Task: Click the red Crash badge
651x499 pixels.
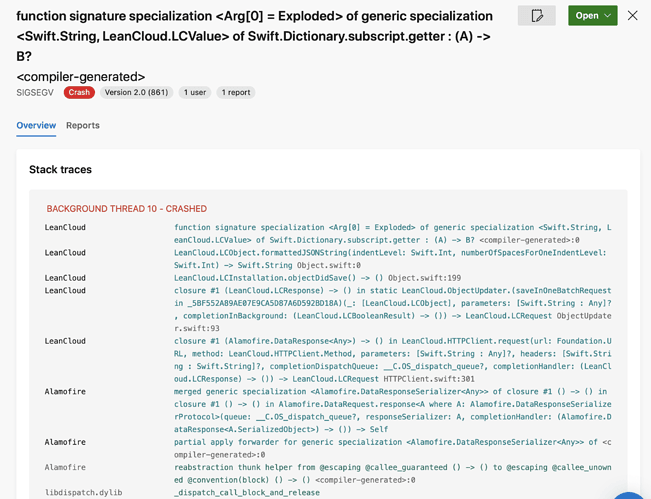Action: 79,92
